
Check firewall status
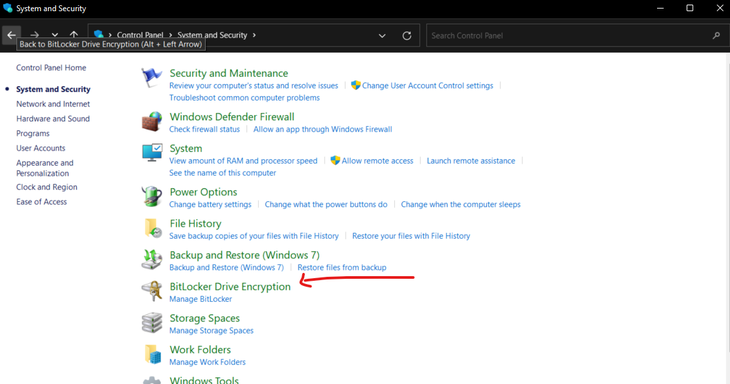tap(204, 129)
